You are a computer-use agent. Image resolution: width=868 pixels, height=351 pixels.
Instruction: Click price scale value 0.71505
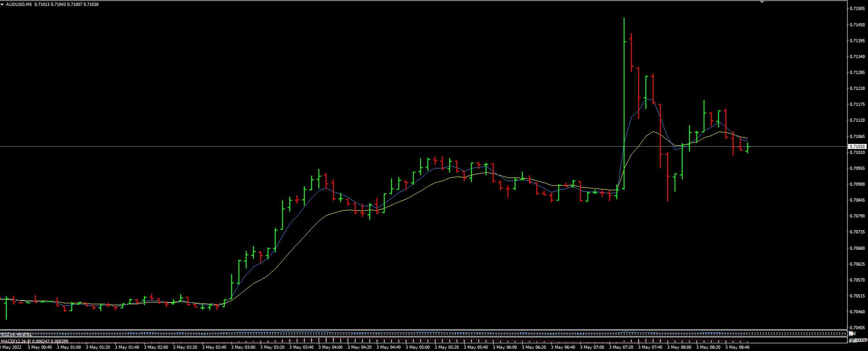pyautogui.click(x=857, y=9)
